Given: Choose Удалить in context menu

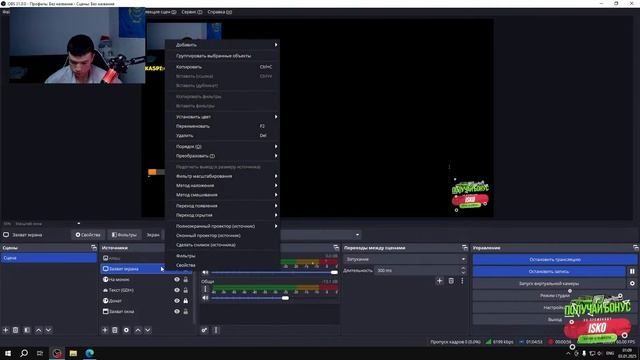Looking at the screenshot, I should pyautogui.click(x=222, y=136).
